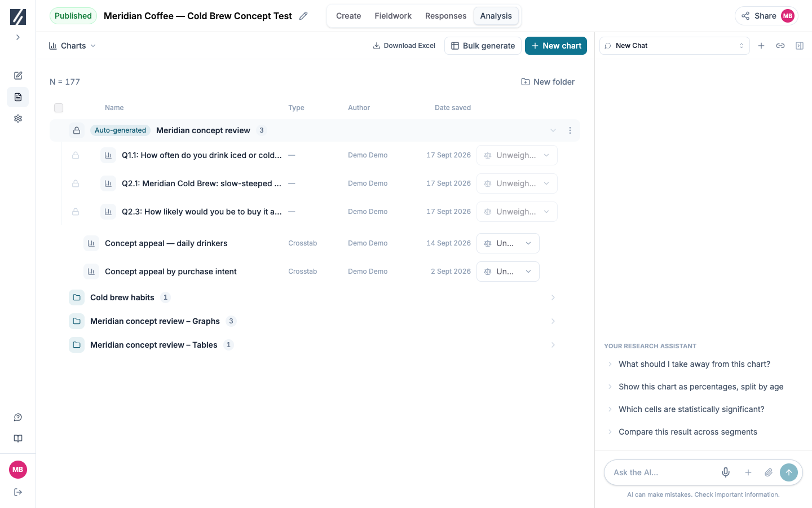Select 'Show this chart as percentages, split by age'
Viewport: 812px width, 508px height.
pyautogui.click(x=701, y=387)
